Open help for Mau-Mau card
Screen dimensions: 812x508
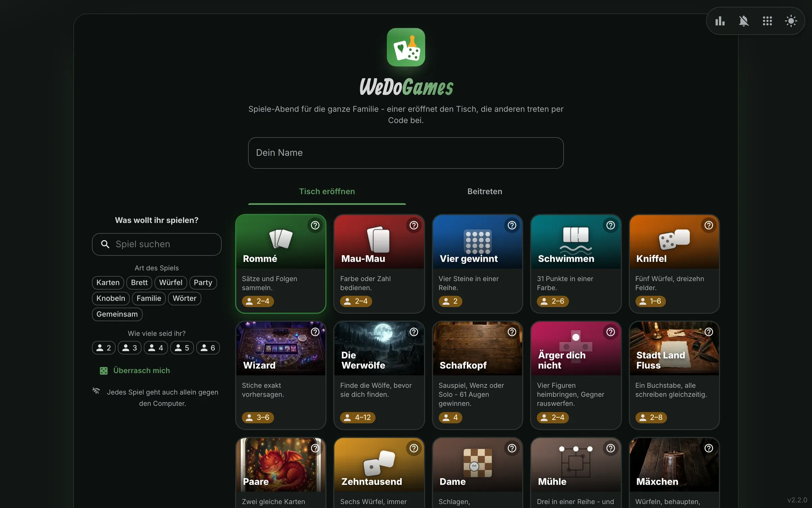click(x=413, y=225)
